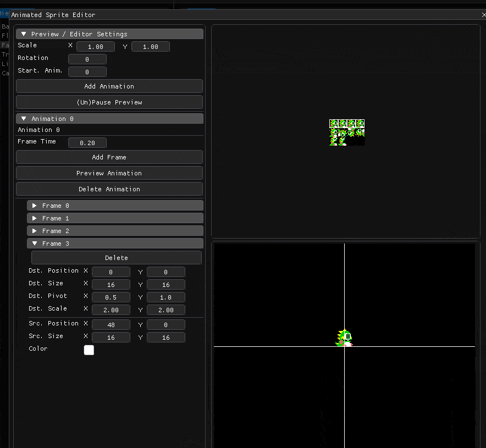Select the Src. Size Y field
Viewport: 486px width, 448px height.
pos(166,338)
